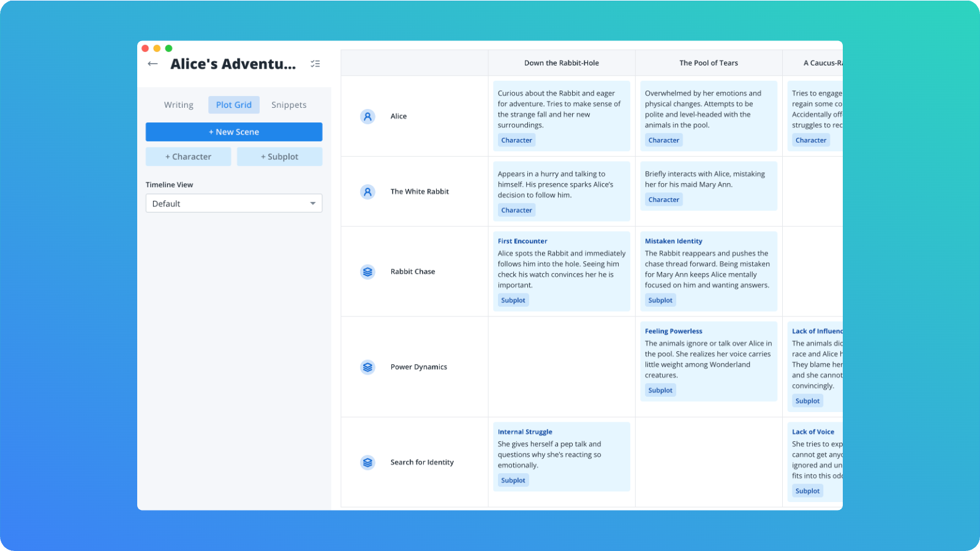Click The Pool of Tears column header

point(708,63)
